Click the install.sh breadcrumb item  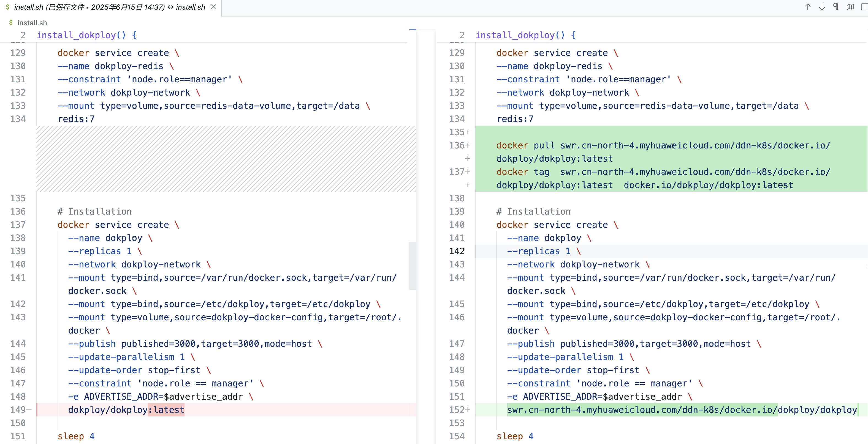(x=32, y=23)
